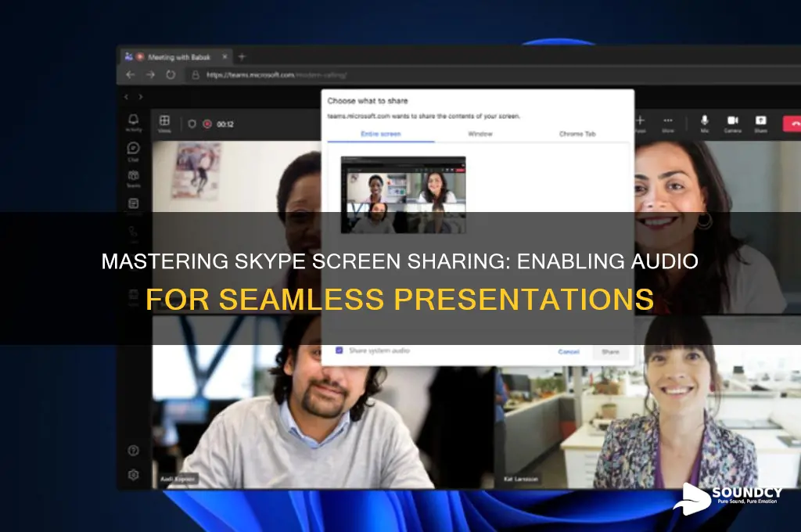
Task: Mute the Mic in meeting toolbar
Action: point(705,123)
